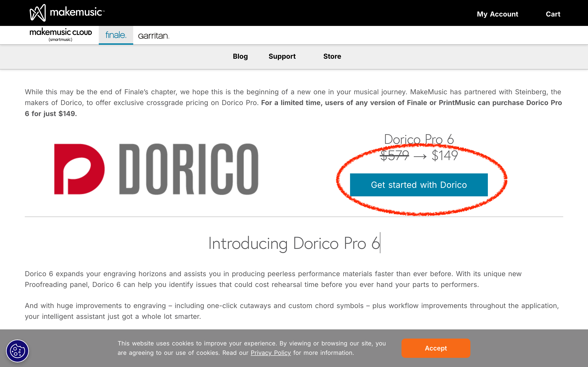Open the cookie preferences icon
Screen dimensions: 588x367
(17, 351)
